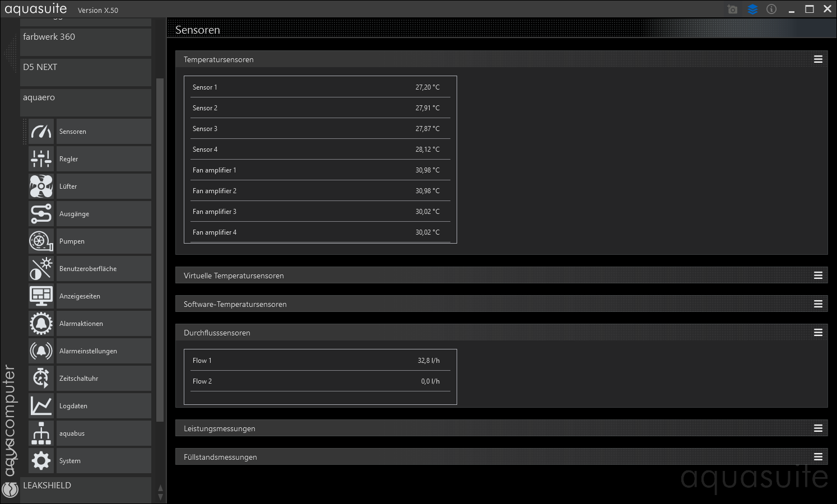The width and height of the screenshot is (837, 504).
Task: Select the D5 NEXT device
Action: click(x=86, y=72)
